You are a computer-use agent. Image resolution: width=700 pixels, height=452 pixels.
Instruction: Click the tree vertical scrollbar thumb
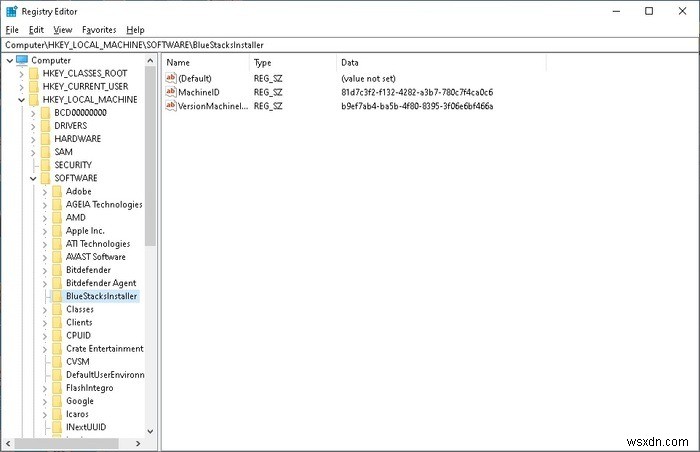(x=150, y=156)
